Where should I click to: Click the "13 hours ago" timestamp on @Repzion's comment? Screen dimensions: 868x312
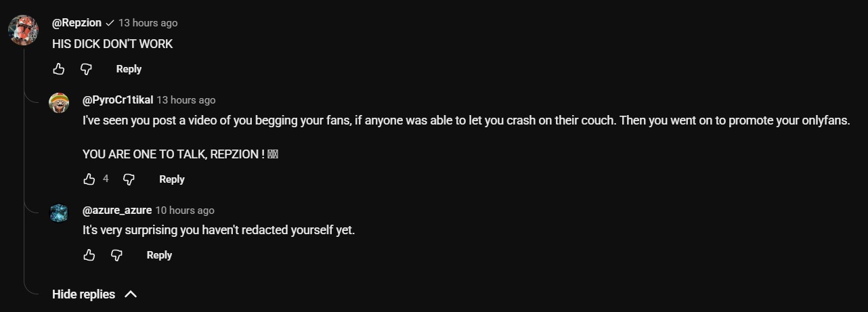click(x=148, y=23)
